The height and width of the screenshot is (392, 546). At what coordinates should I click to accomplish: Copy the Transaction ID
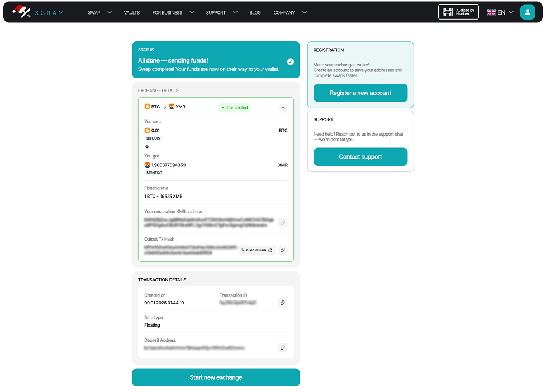point(283,303)
